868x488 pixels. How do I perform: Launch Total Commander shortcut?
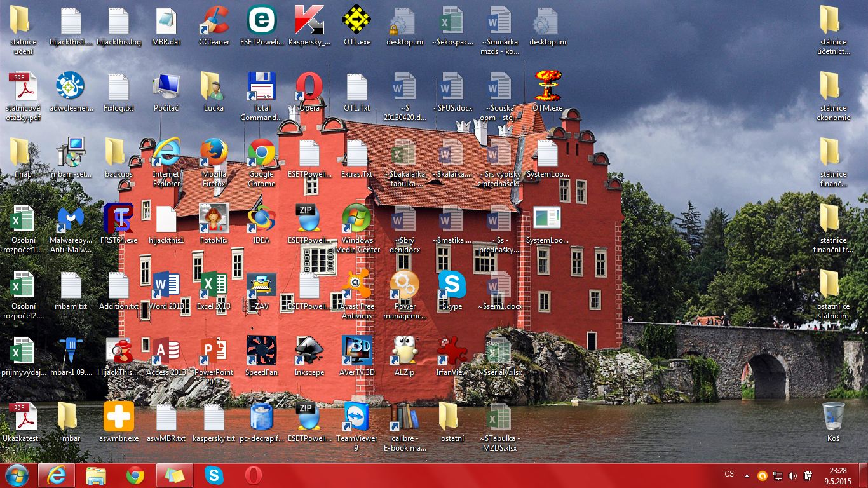261,97
